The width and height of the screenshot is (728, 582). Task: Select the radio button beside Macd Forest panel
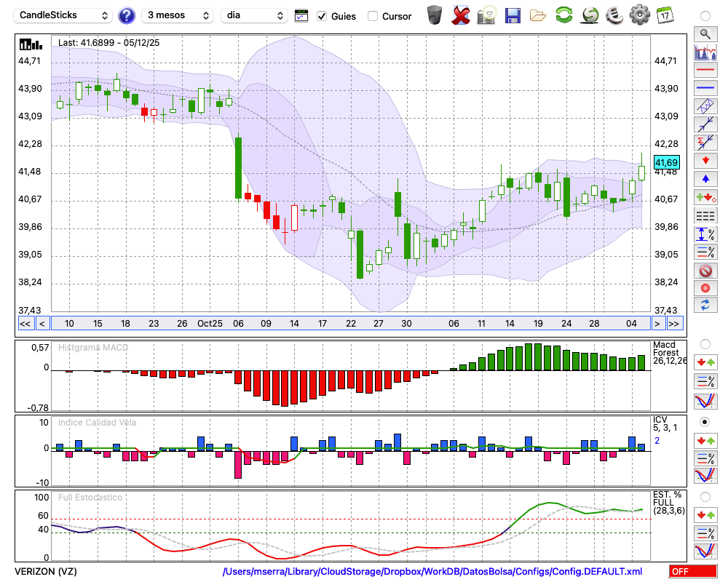[705, 343]
